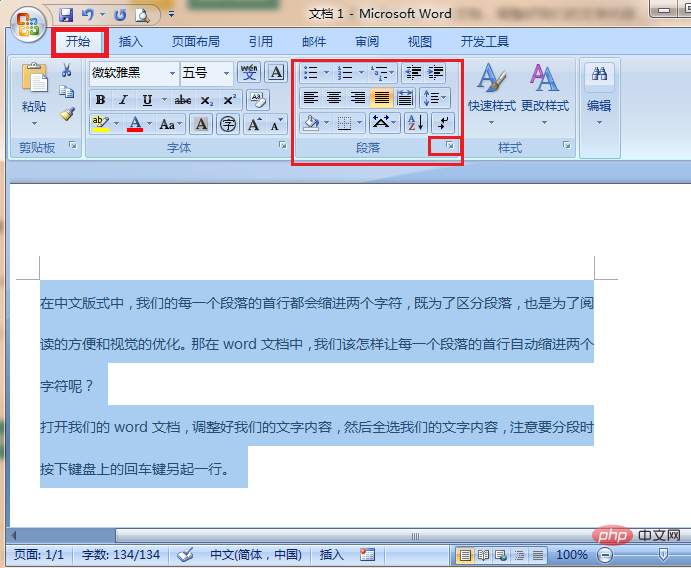
Task: Click the Grow Font icon
Action: [x=254, y=125]
